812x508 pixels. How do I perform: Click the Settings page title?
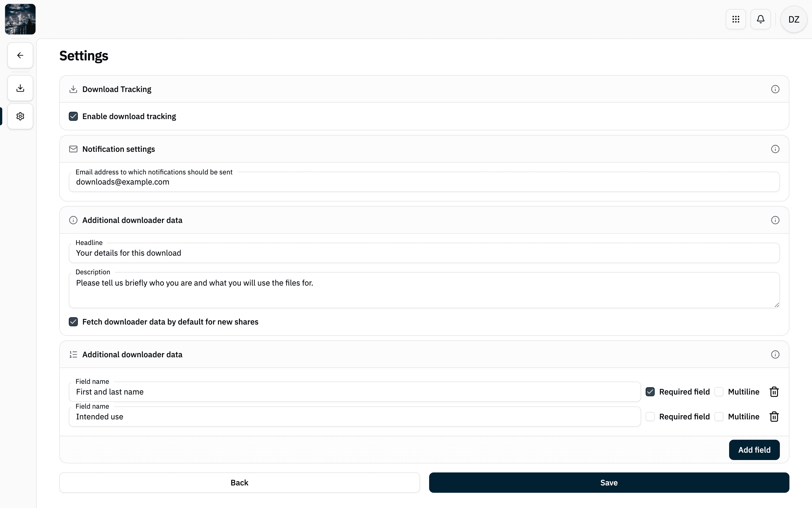tap(84, 56)
